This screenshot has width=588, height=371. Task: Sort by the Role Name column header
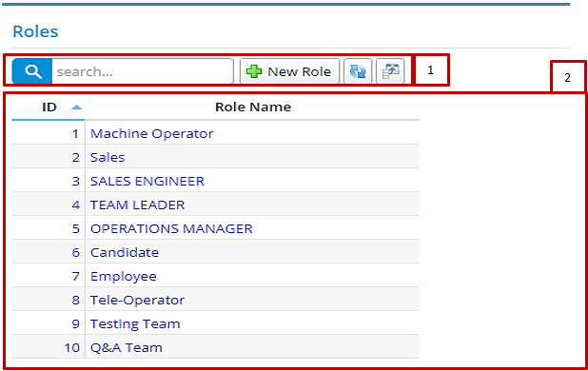tap(253, 107)
